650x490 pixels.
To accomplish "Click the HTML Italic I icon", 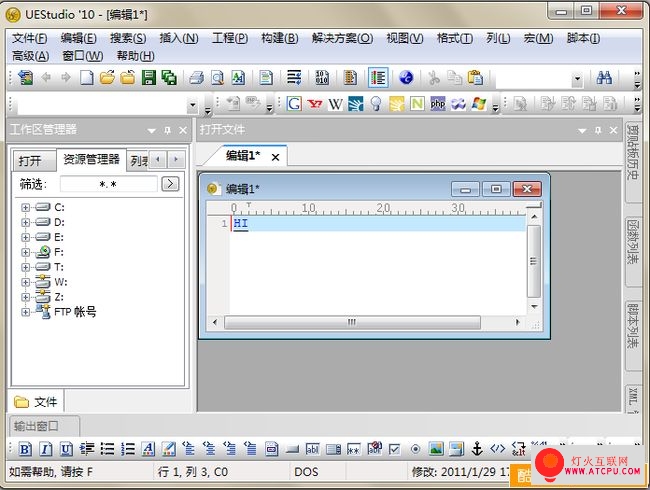I will pos(46,449).
